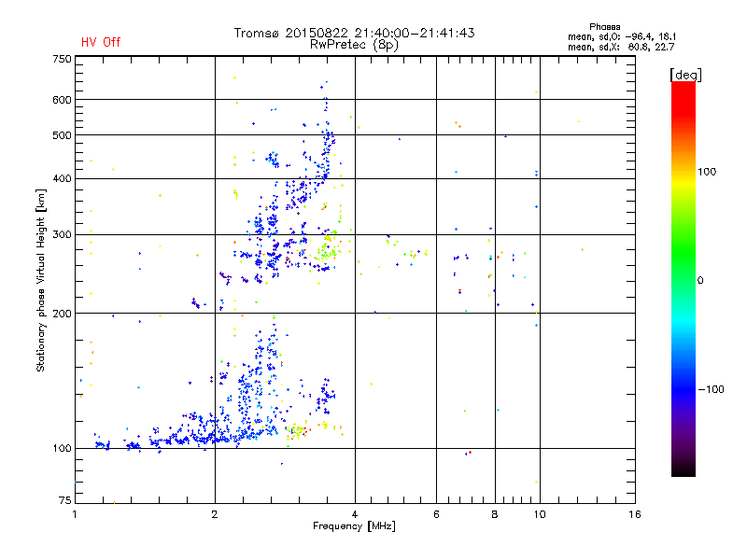This screenshot has width=747, height=560.
Task: Click the colorbar '-100' tick label
Action: tap(711, 389)
